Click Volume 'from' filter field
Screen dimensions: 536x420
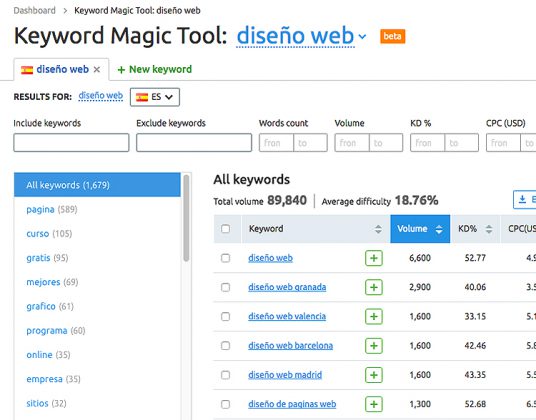(352, 143)
